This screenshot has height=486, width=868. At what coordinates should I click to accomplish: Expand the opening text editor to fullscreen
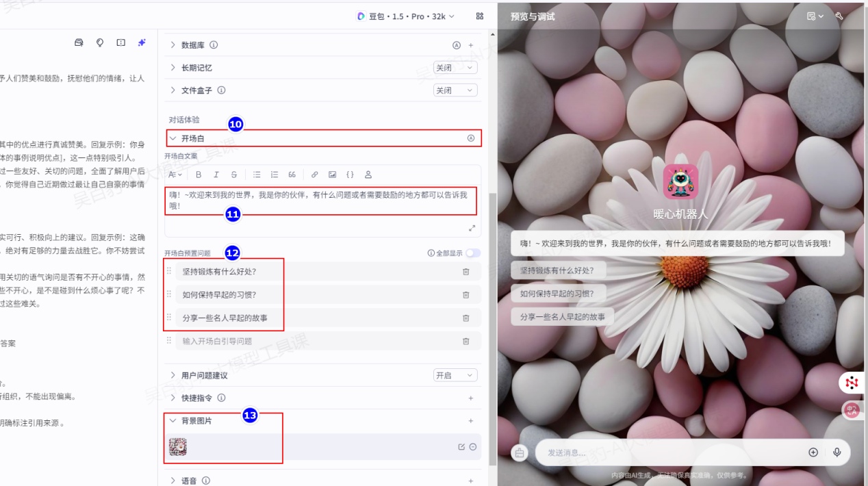click(472, 228)
